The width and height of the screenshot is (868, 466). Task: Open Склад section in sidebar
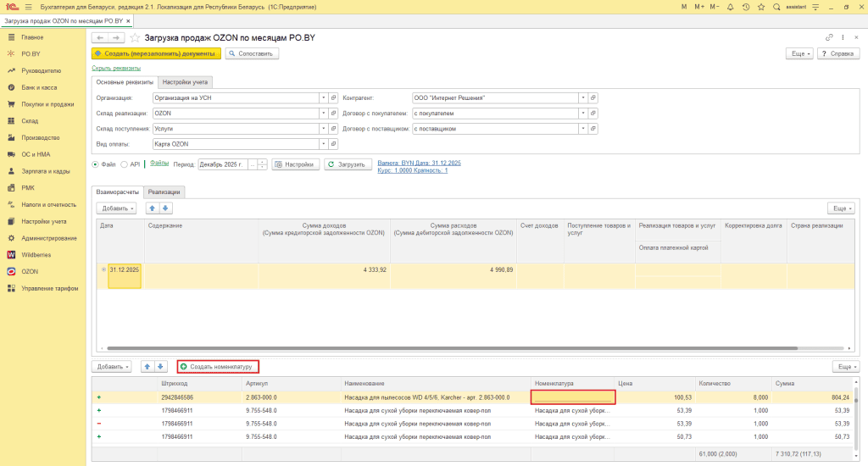click(30, 120)
